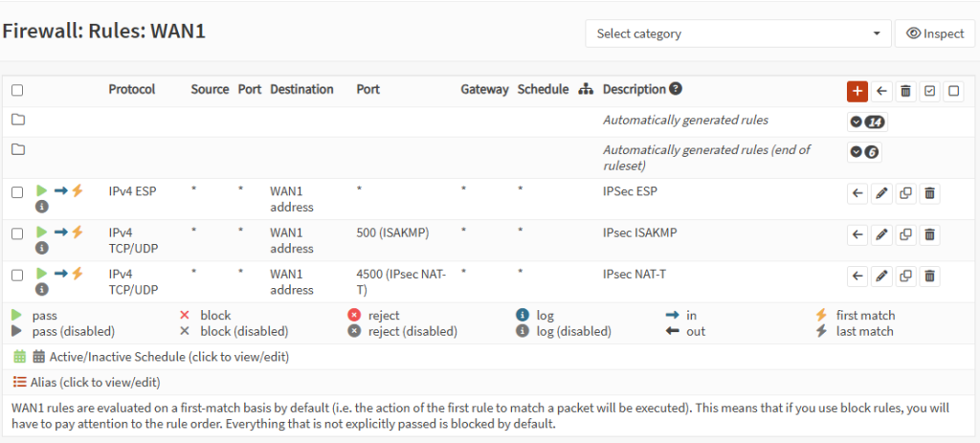Delete selected rules using header trash icon
Image resolution: width=980 pixels, height=443 pixels.
[x=905, y=91]
